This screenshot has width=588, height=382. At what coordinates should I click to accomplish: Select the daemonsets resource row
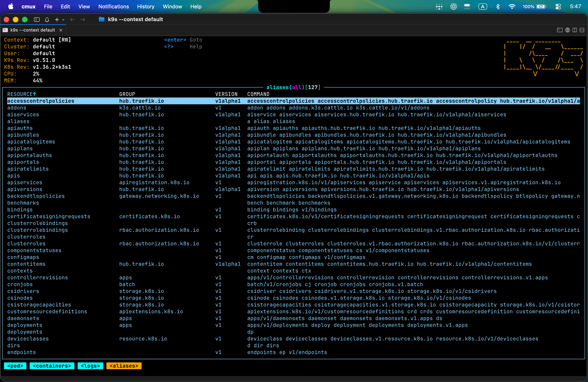pyautogui.click(x=294, y=318)
